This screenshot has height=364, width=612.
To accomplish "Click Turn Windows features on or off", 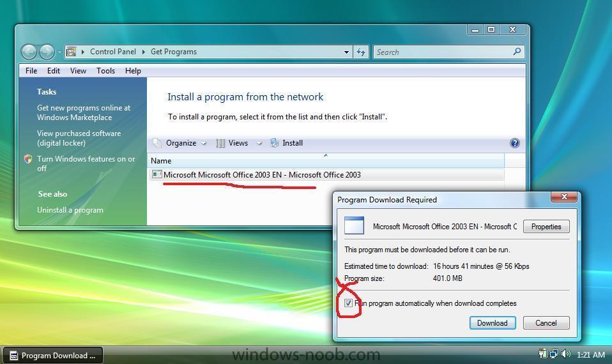I will point(86,163).
